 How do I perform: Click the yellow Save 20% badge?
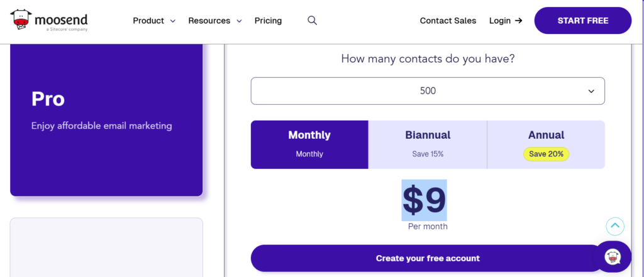pos(546,154)
